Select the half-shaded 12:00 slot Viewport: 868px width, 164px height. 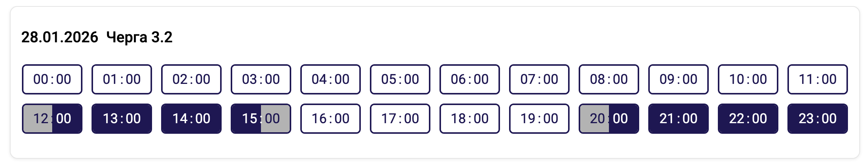52,119
